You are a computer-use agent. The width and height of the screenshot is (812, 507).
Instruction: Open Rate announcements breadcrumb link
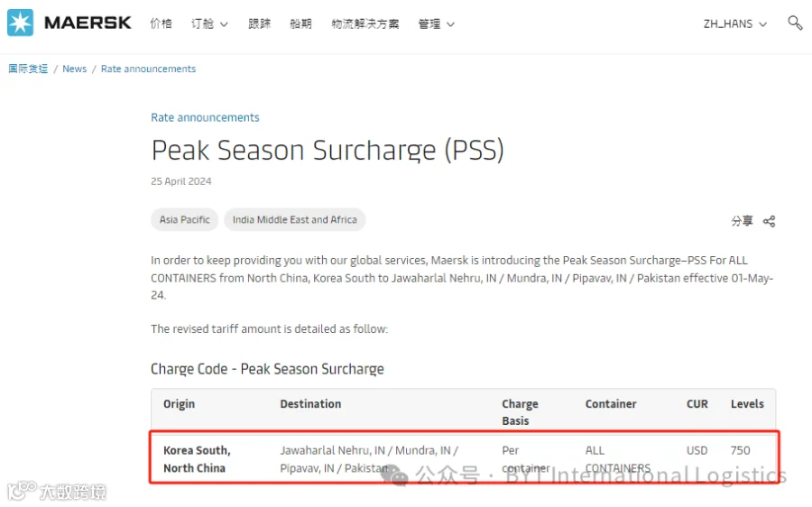[148, 69]
